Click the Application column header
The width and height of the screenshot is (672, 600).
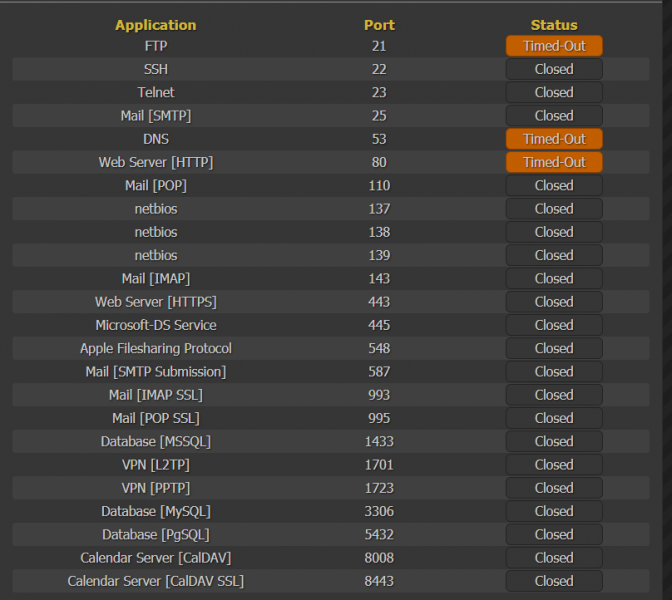click(x=155, y=25)
